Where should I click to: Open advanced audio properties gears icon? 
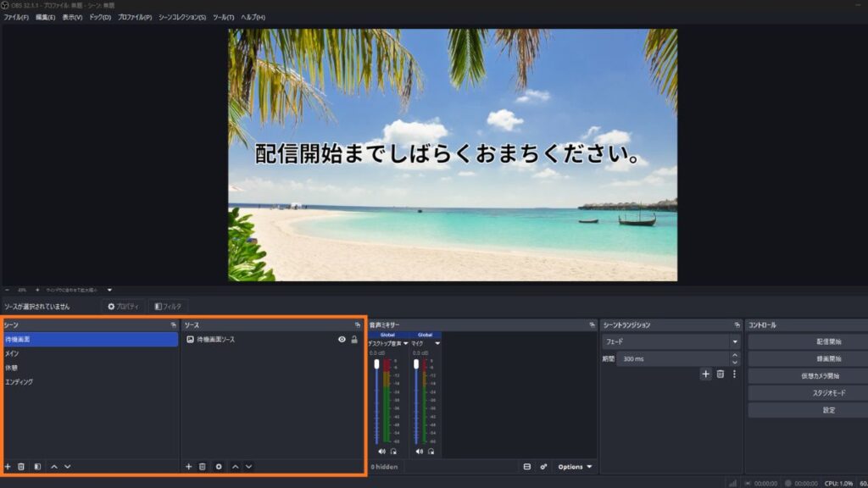(543, 467)
